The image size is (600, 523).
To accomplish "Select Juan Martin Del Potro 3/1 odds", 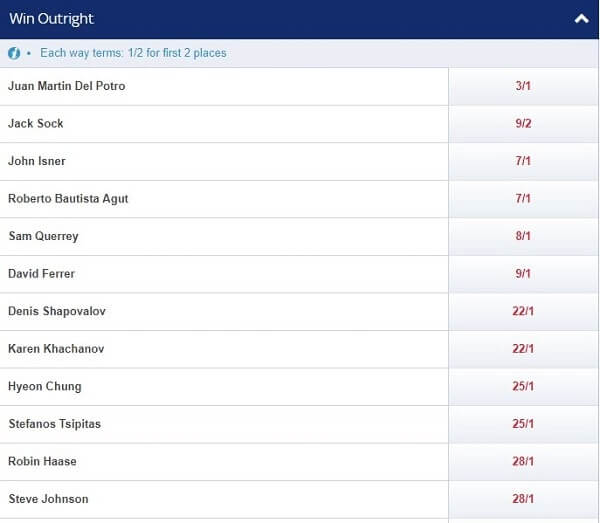I will 523,86.
